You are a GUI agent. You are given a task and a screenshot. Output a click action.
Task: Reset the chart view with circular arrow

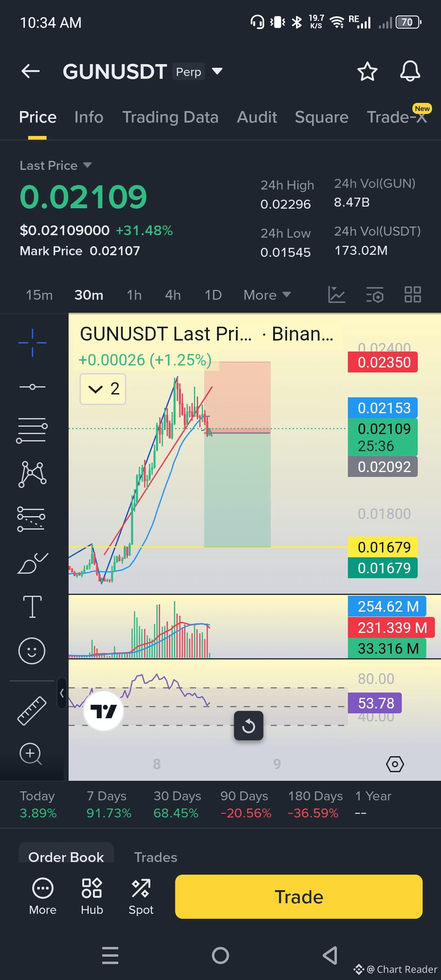tap(248, 726)
